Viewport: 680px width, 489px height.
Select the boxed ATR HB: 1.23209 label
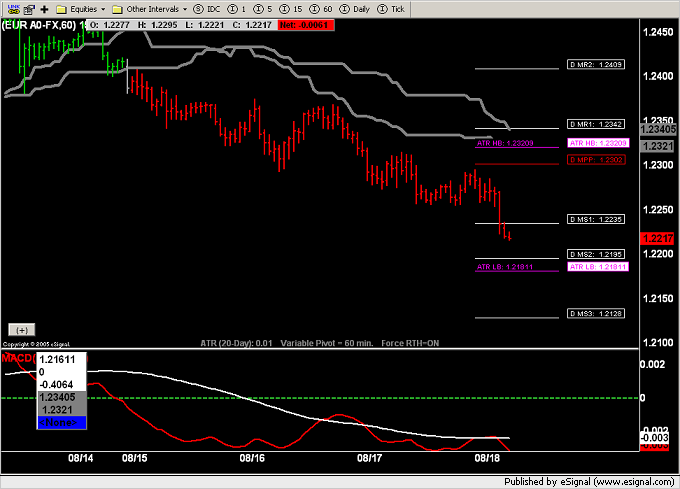pyautogui.click(x=598, y=143)
